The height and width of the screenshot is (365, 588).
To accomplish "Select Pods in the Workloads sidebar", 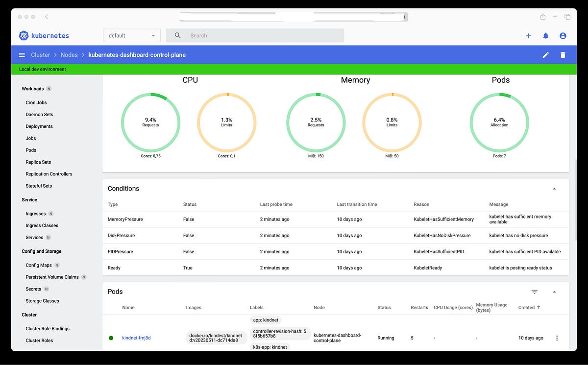I will coord(30,150).
